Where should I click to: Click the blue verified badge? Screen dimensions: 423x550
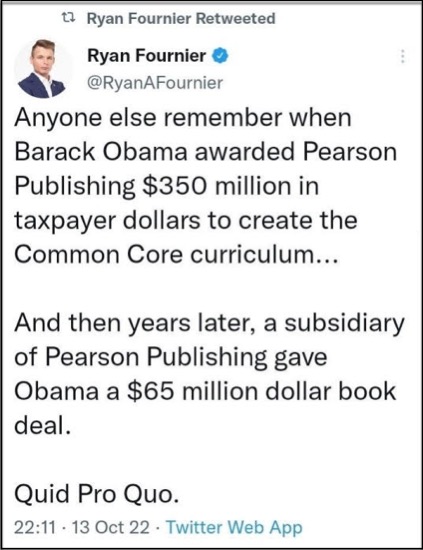[220, 56]
